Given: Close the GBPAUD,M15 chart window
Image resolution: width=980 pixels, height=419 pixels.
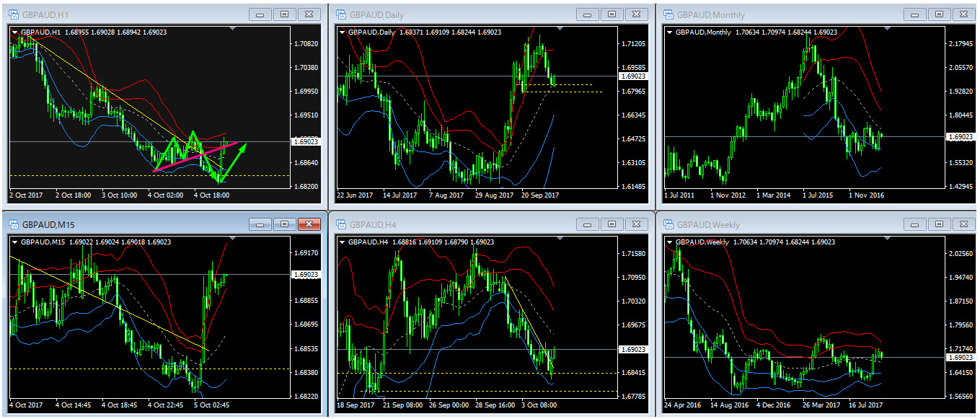Looking at the screenshot, I should point(309,224).
